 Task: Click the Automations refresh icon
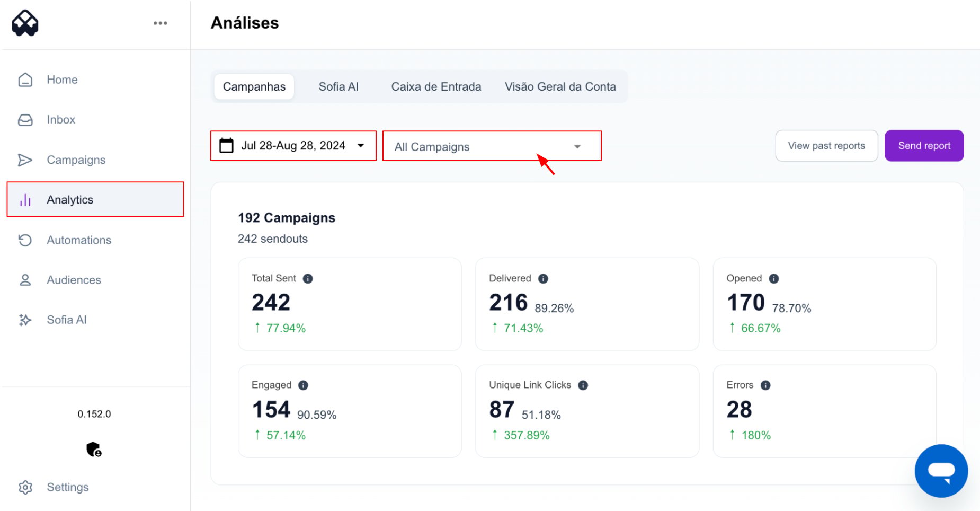(x=25, y=240)
